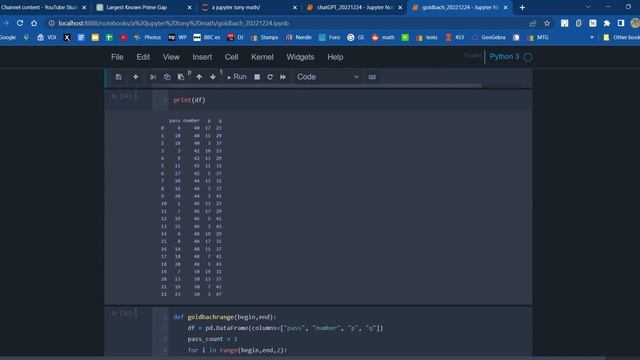640x360 pixels.
Task: Click the 'for i in range(begin,end,2):' line
Action: click(238, 350)
